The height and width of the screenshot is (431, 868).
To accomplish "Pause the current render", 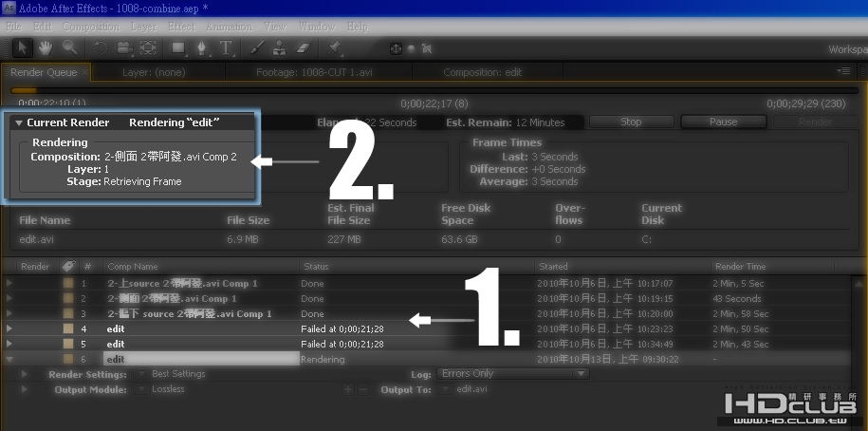I will [x=723, y=122].
